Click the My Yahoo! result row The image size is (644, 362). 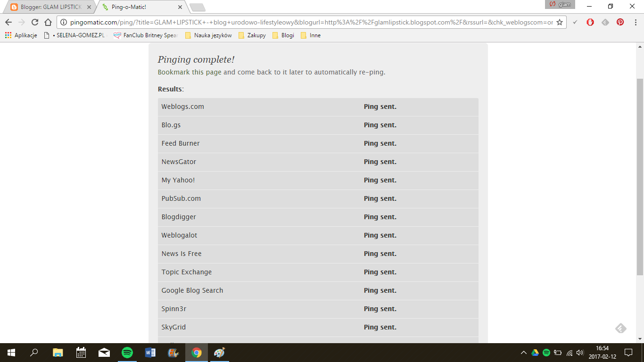(x=318, y=181)
